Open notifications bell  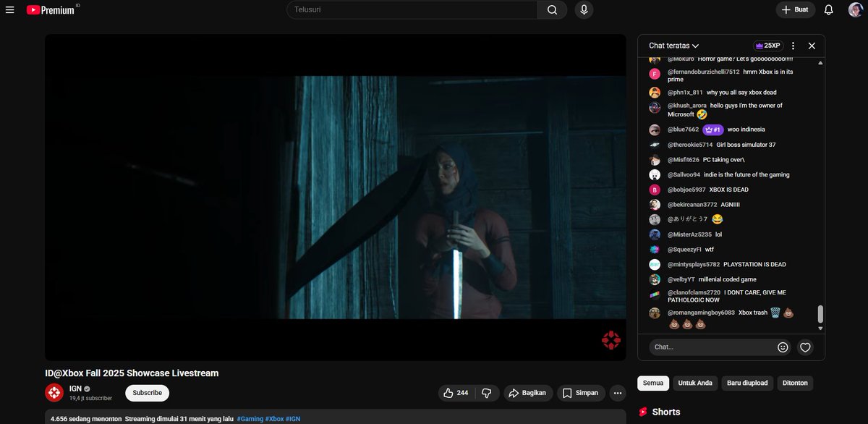click(829, 10)
